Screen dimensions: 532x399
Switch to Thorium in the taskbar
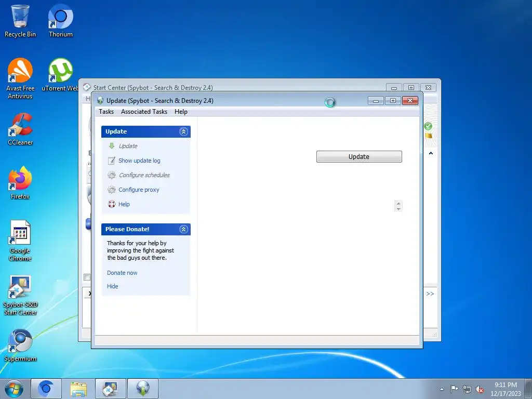coord(46,389)
